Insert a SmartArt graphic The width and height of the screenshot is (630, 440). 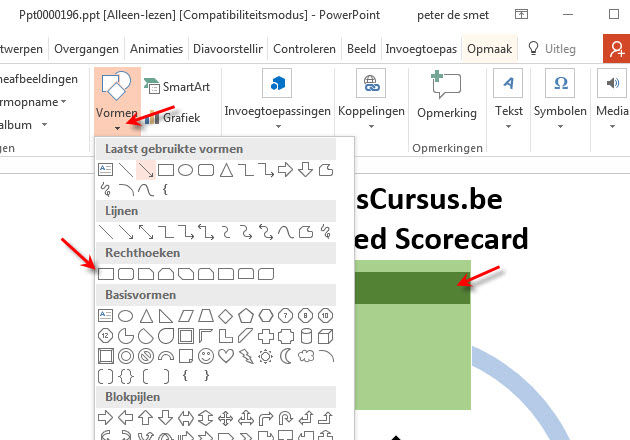[177, 86]
